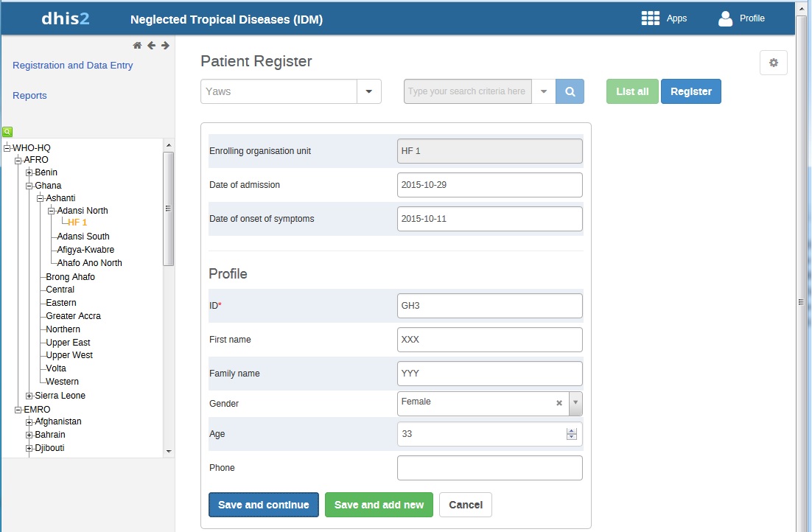Click the right arrow navigation icon
This screenshot has height=532, width=812.
pyautogui.click(x=165, y=46)
